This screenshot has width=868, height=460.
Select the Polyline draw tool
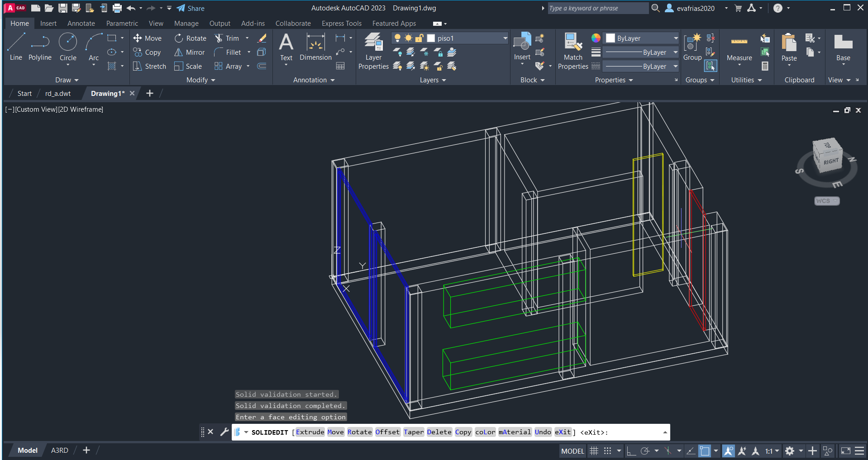pos(40,47)
